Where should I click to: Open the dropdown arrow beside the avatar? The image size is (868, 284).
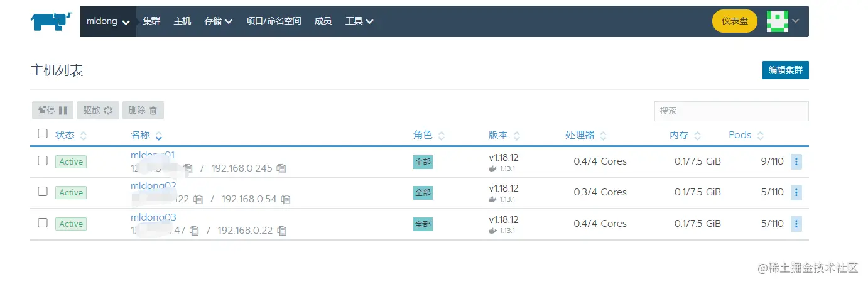(x=796, y=21)
